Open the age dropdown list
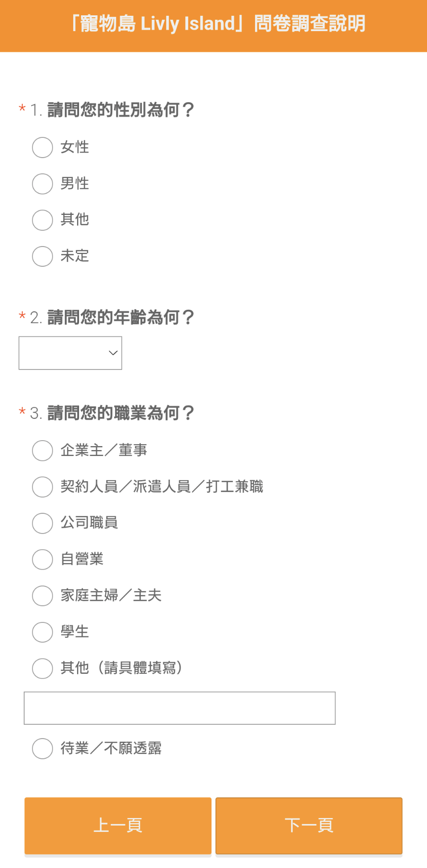 (70, 353)
